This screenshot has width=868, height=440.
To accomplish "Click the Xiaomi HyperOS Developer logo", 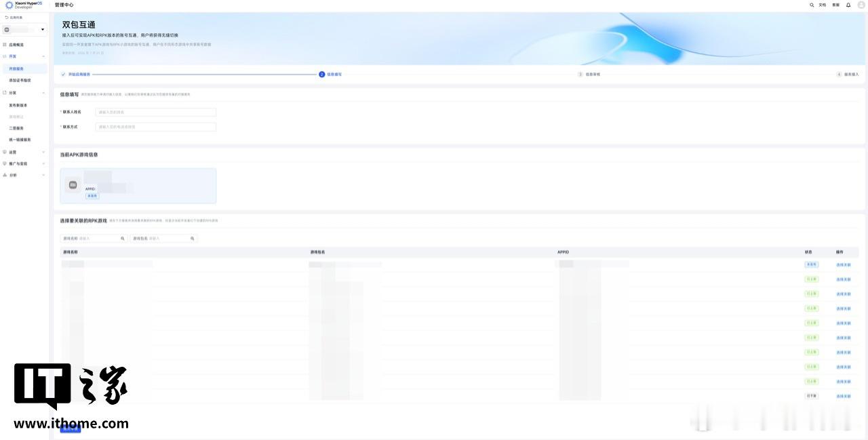I will (24, 5).
